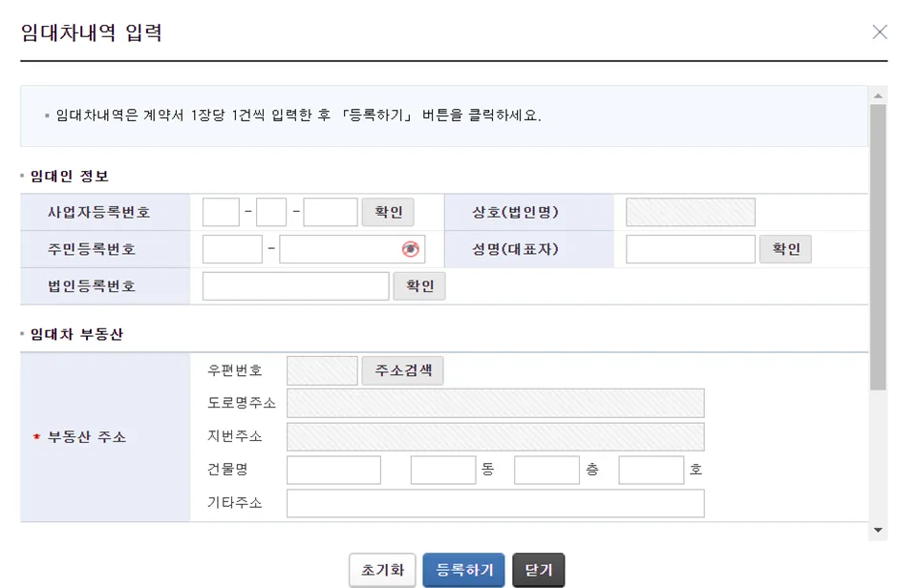
Task: Click the scrollbar up arrow
Action: coord(878,96)
